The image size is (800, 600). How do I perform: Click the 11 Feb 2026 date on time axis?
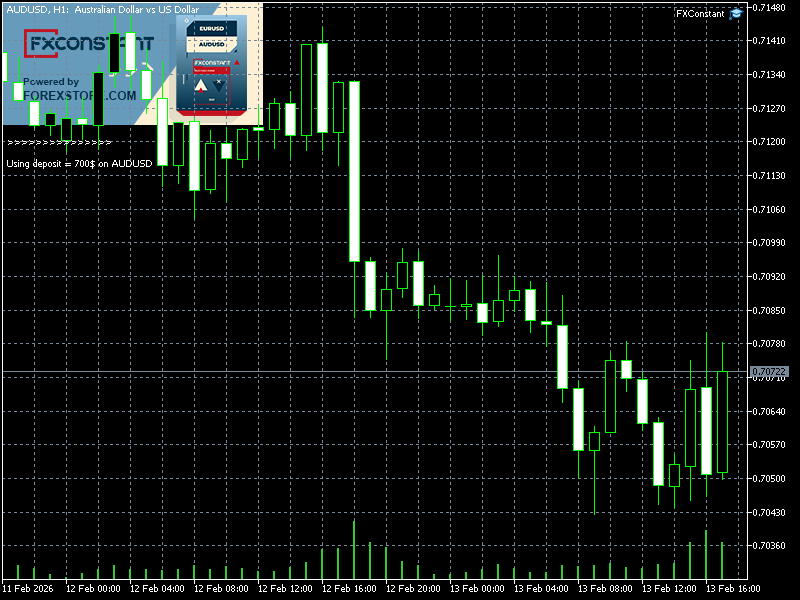pos(31,589)
